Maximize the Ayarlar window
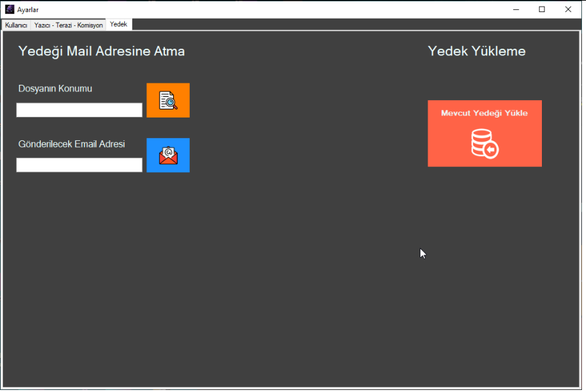 click(542, 9)
